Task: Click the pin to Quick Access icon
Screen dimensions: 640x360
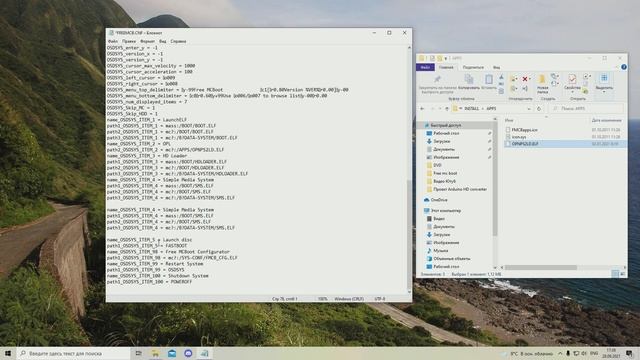Action: click(x=437, y=79)
